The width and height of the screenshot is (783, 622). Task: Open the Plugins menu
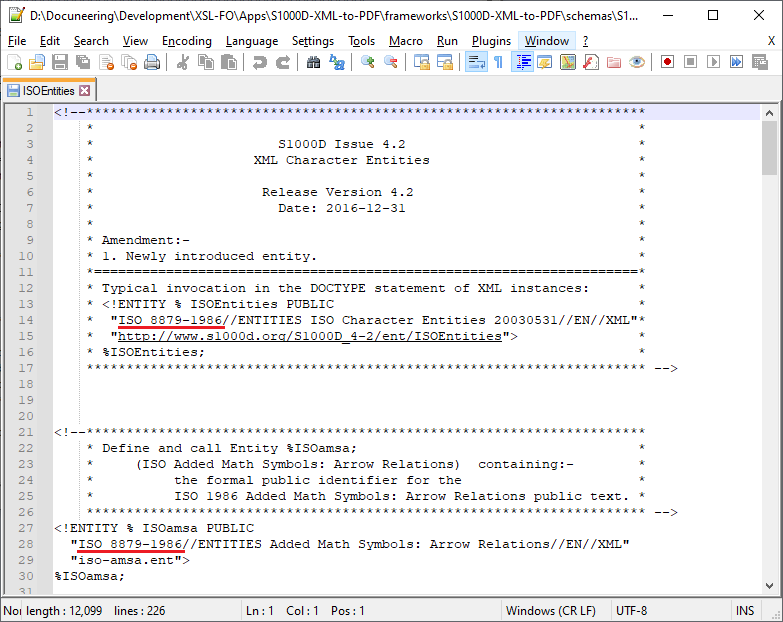tap(491, 41)
